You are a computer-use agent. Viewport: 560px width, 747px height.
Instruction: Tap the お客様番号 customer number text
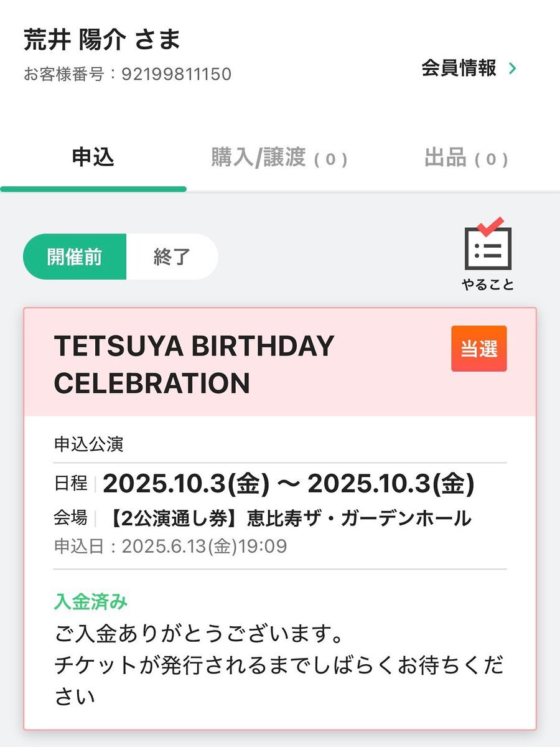pyautogui.click(x=128, y=74)
